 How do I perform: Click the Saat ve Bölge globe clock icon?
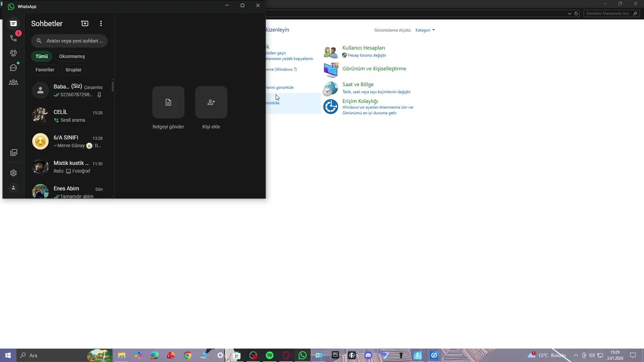click(x=331, y=88)
